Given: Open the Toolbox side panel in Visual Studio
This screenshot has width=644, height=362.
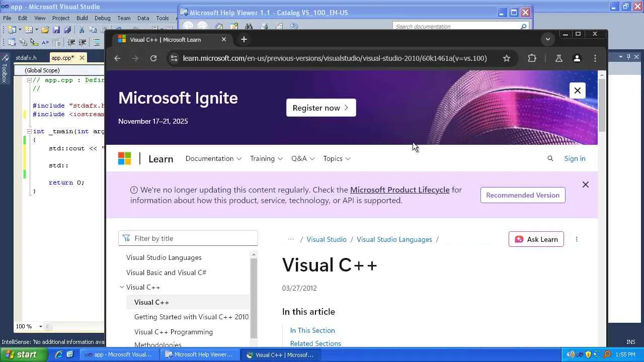Looking at the screenshot, I should pos(5,69).
